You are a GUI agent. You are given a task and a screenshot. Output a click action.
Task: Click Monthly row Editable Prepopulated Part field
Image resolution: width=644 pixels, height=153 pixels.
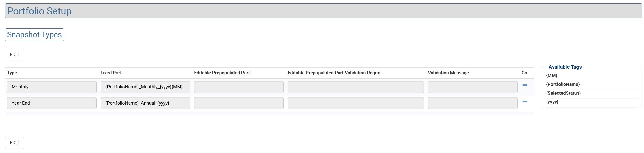coord(239,87)
